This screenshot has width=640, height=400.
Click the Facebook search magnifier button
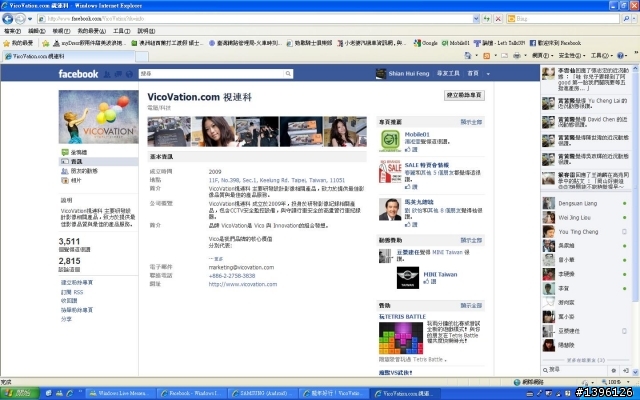coord(288,74)
